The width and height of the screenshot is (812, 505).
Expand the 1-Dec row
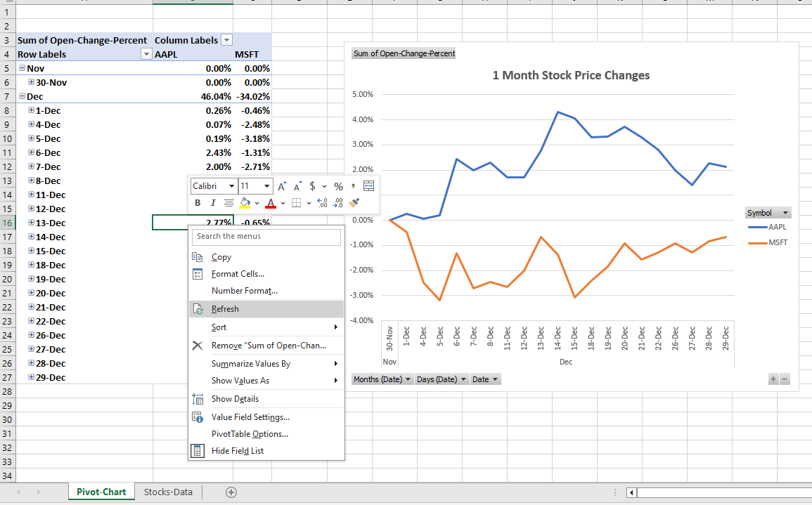coord(31,110)
